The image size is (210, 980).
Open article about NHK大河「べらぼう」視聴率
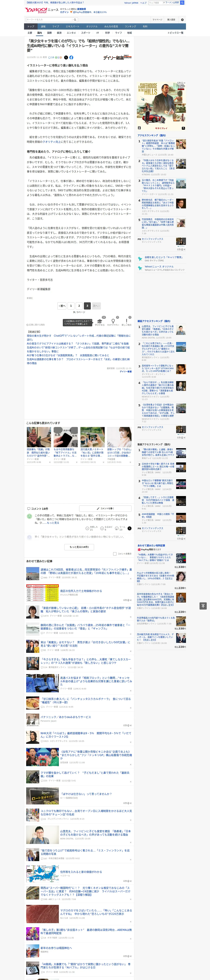click(x=86, y=735)
